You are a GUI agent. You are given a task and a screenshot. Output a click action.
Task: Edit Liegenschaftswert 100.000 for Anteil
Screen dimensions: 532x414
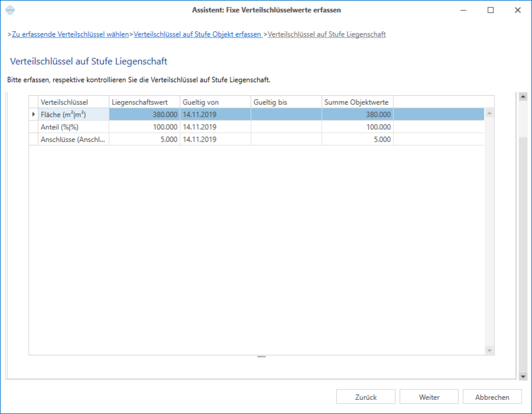[x=144, y=127]
